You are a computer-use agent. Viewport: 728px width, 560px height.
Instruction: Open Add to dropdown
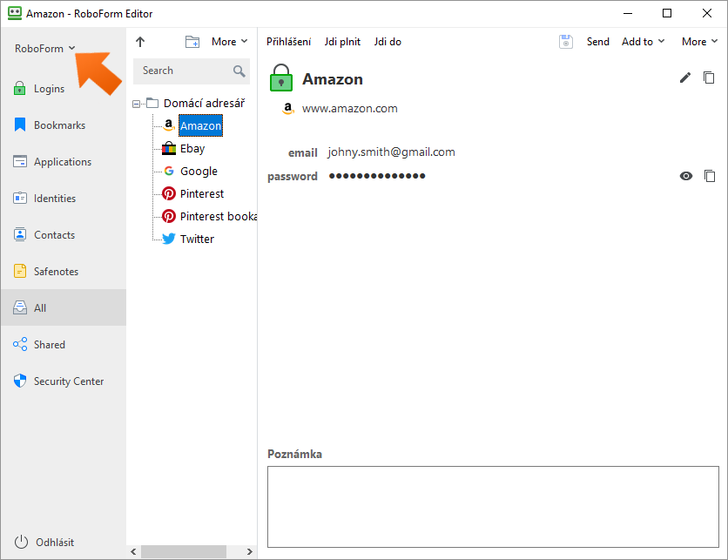(x=643, y=42)
